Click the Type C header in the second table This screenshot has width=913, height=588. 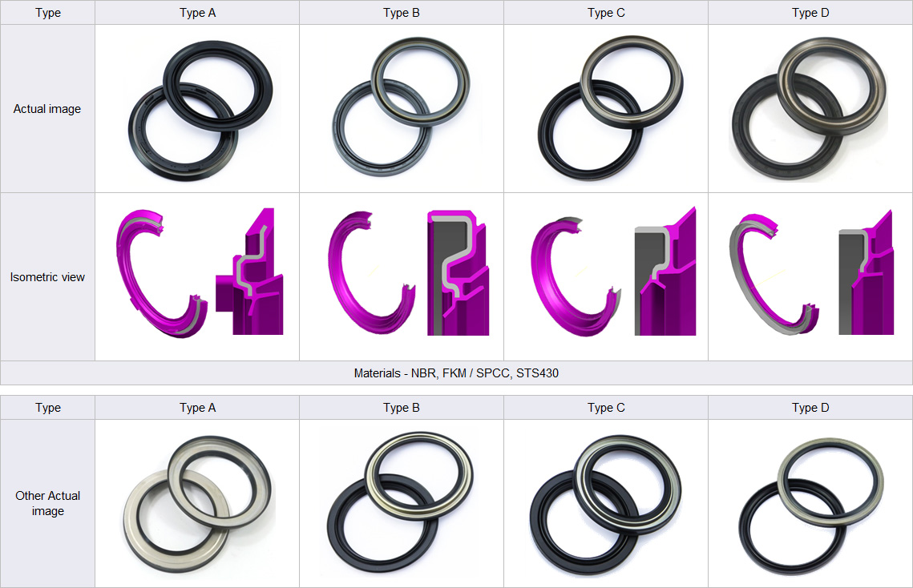(x=606, y=408)
